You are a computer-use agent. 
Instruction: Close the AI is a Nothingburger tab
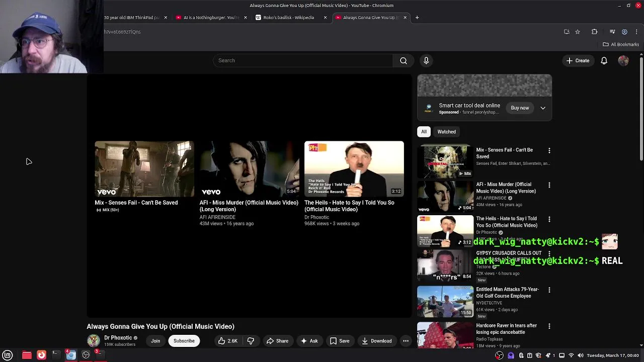245,18
